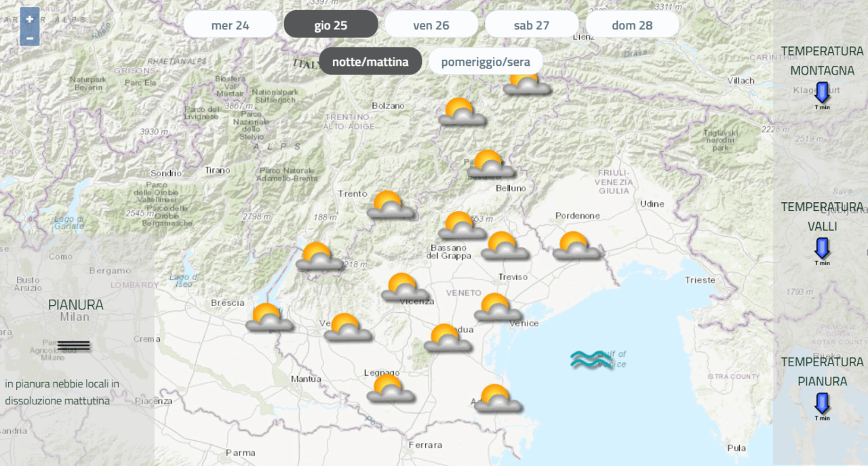Click the Brescia city label on map

tap(227, 303)
